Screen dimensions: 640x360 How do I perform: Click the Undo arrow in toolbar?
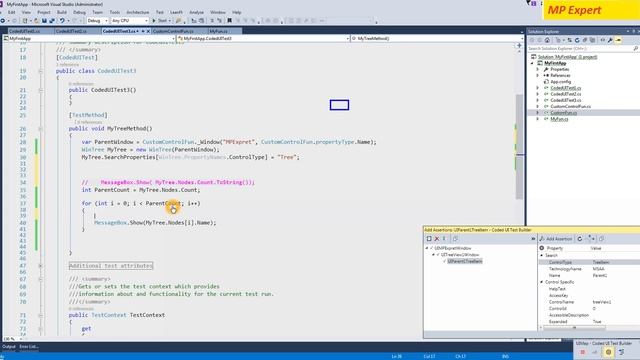click(62, 20)
